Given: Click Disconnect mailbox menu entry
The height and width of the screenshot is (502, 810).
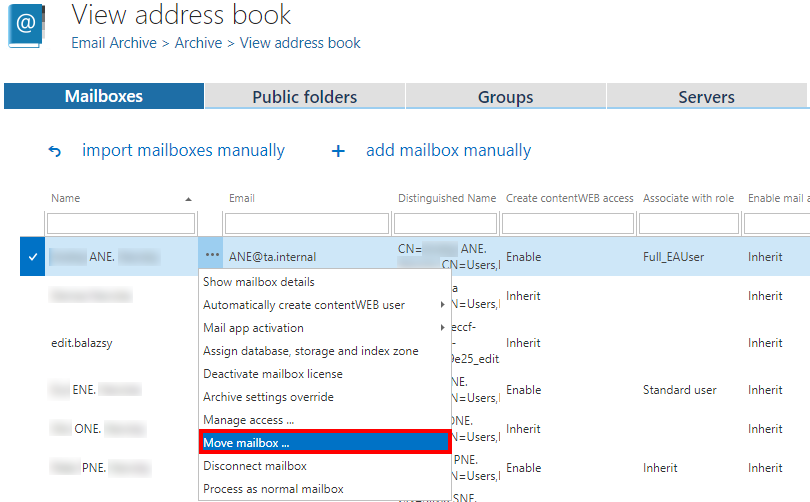Looking at the screenshot, I should pyautogui.click(x=255, y=466).
